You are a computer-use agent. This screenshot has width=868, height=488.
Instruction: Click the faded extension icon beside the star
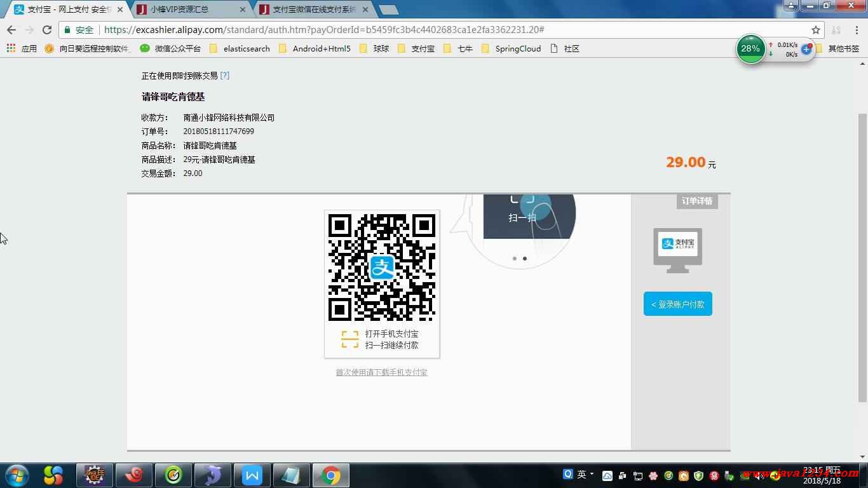(836, 30)
